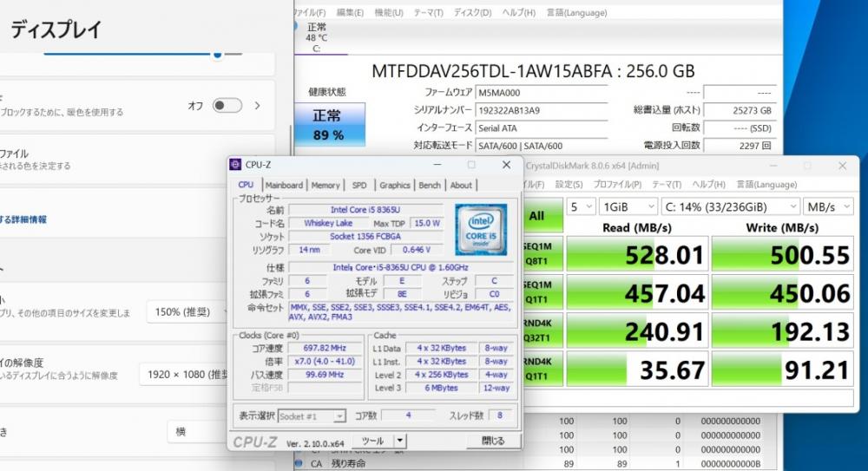Image resolution: width=868 pixels, height=471 pixels.
Task: Expand the ツール dropdown arrow in CPU-Z
Action: [399, 441]
